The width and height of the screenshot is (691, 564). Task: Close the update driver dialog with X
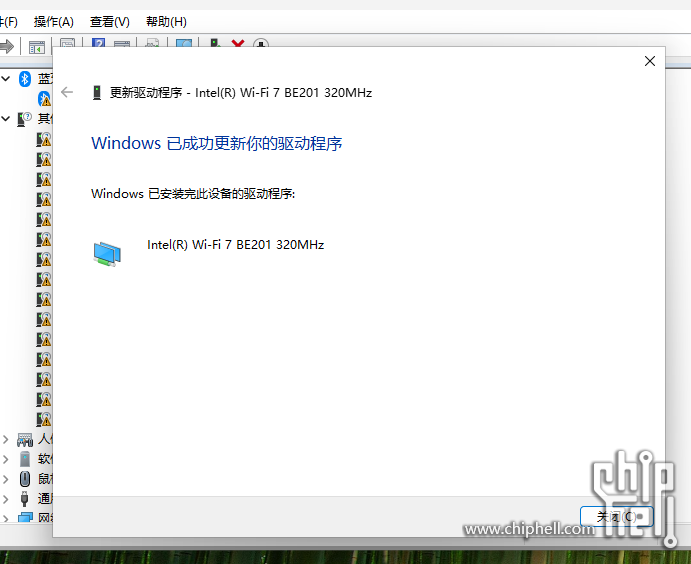pyautogui.click(x=650, y=61)
